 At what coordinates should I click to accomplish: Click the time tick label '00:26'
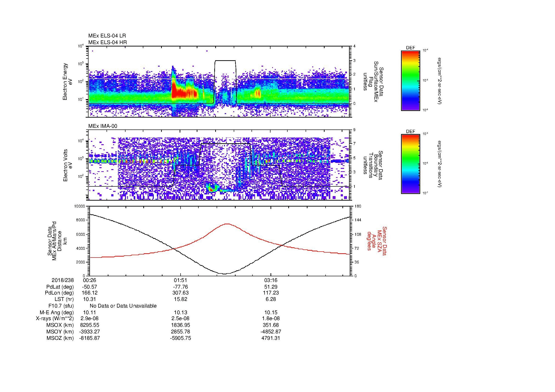(x=89, y=280)
